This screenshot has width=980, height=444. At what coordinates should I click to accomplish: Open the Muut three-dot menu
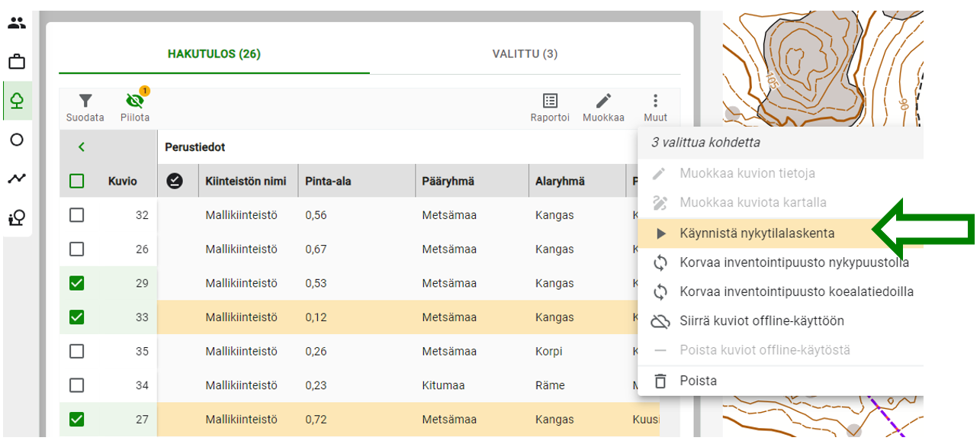click(x=655, y=108)
